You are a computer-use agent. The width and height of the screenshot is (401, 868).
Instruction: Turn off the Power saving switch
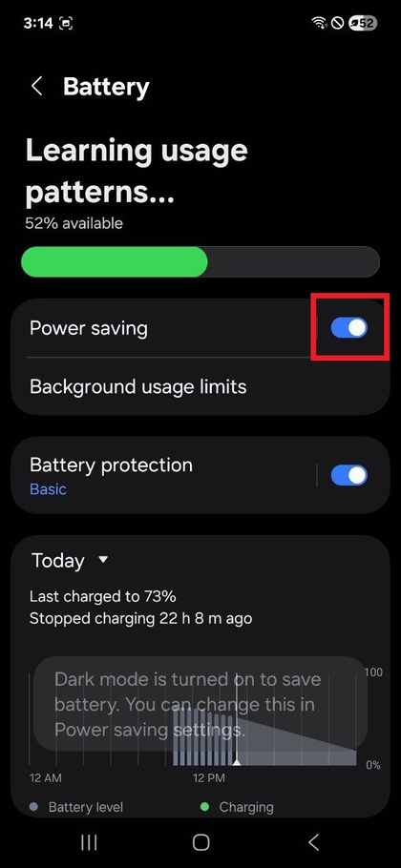(x=348, y=328)
